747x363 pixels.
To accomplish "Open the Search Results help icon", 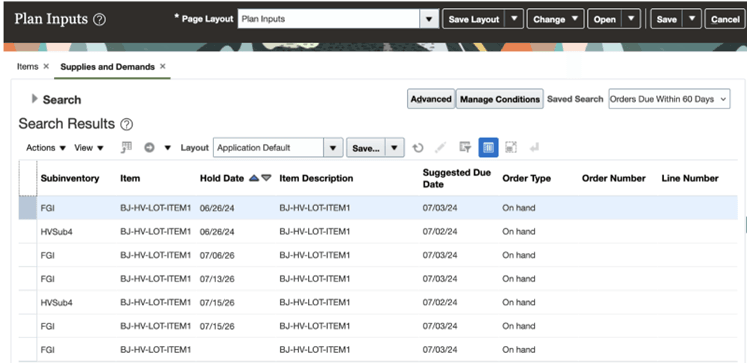I will (x=126, y=125).
